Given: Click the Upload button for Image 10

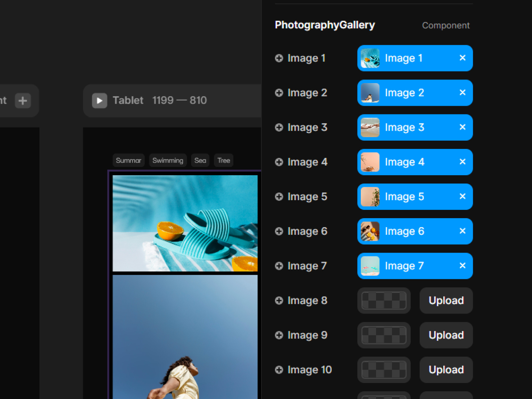Looking at the screenshot, I should coord(446,370).
